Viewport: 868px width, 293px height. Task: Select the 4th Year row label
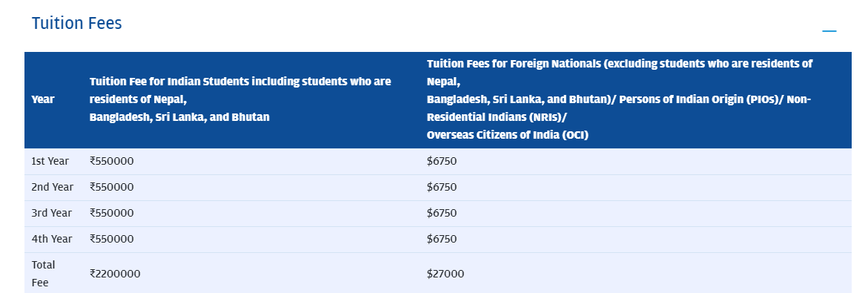pos(52,240)
